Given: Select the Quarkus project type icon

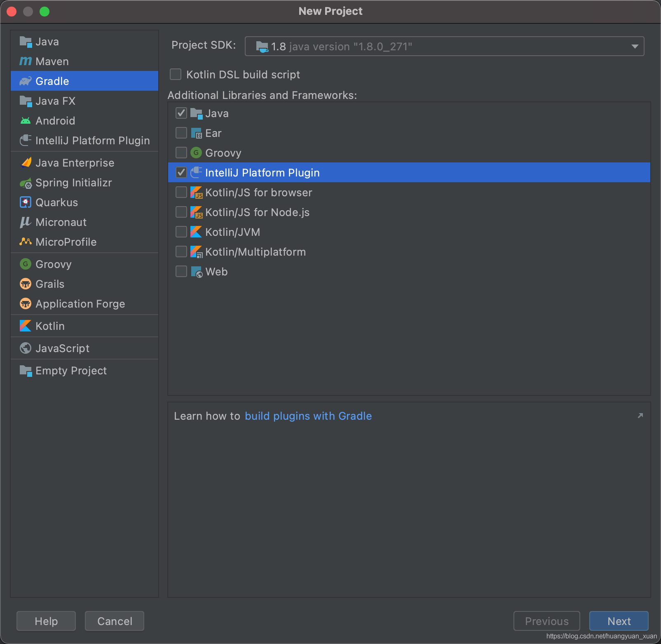Looking at the screenshot, I should [25, 202].
